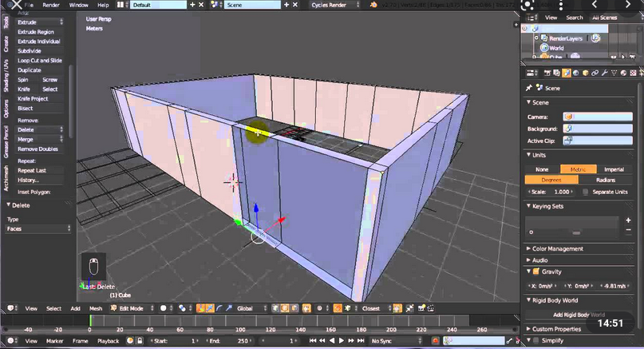
Task: Enable the Separate Units checkbox
Action: point(586,192)
